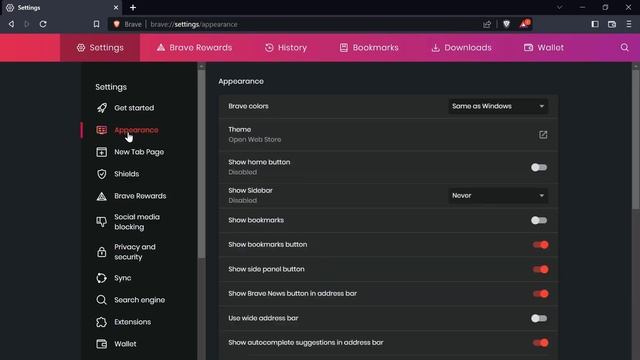The image size is (640, 360).
Task: Click the puzzle Extensions icon
Action: point(102,322)
